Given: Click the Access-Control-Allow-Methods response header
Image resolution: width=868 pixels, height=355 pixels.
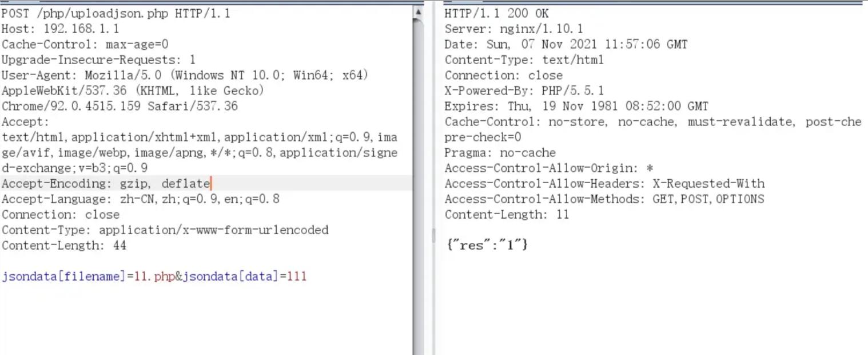Looking at the screenshot, I should 604,199.
